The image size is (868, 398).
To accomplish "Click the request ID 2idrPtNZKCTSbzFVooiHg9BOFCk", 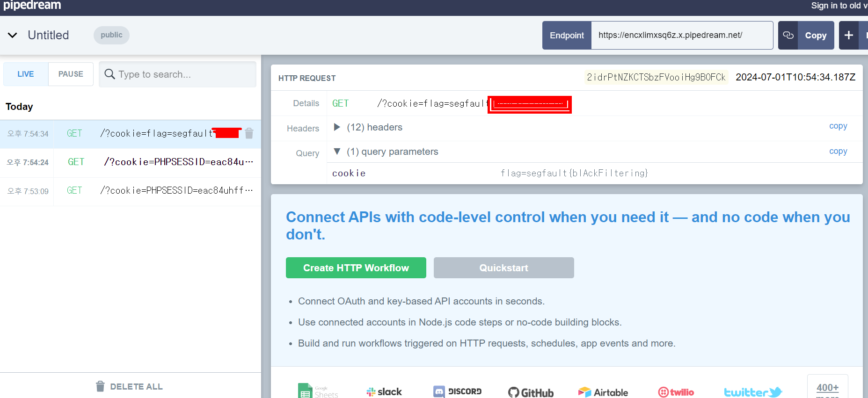I will 656,77.
